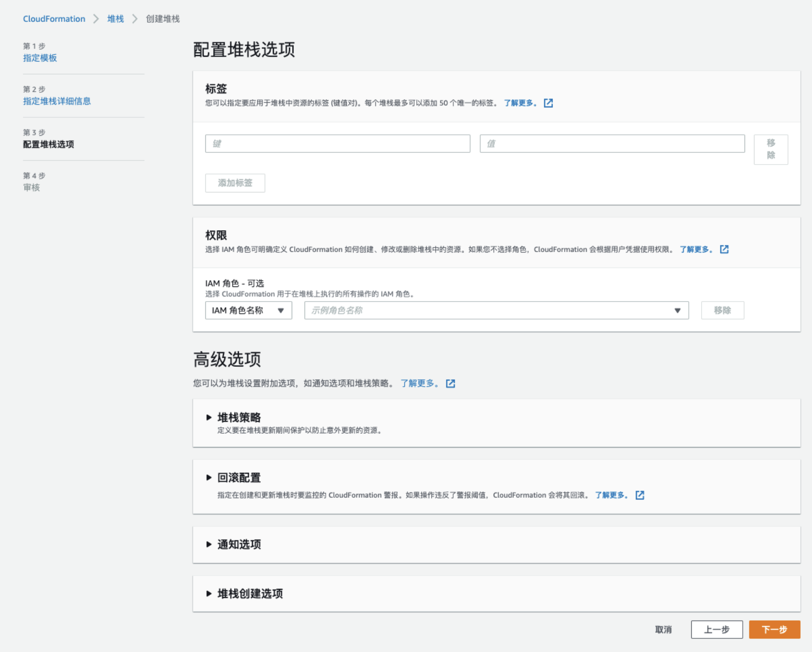Go to step 2 指定堆栈详细信息

[57, 101]
